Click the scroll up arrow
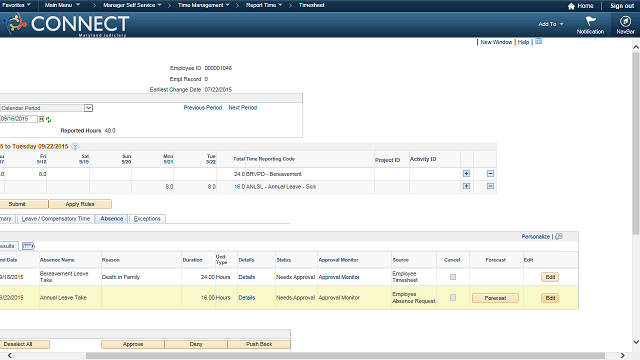Image resolution: width=640 pixels, height=360 pixels. coord(636,47)
